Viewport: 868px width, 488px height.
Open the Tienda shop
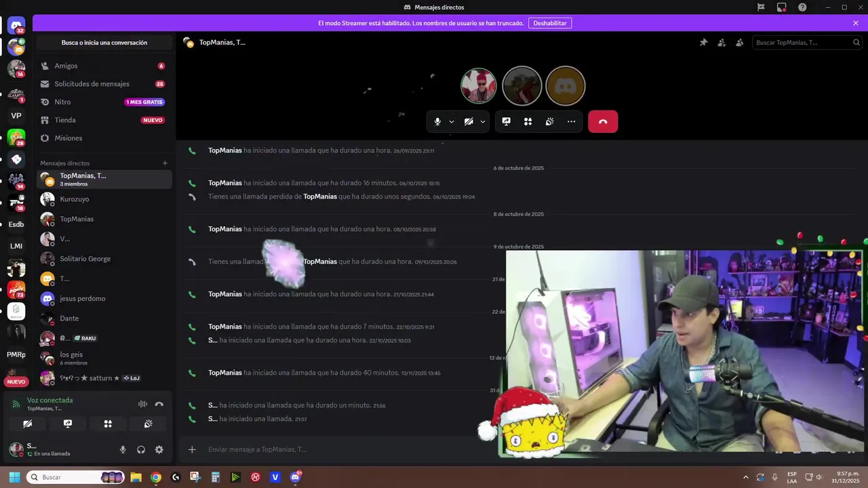104,120
